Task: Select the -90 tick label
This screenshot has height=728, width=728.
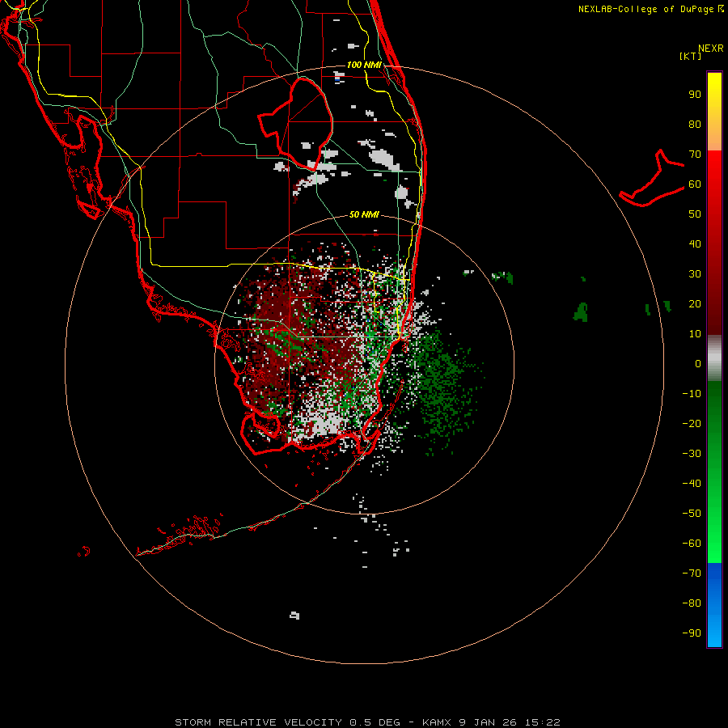Action: [692, 633]
